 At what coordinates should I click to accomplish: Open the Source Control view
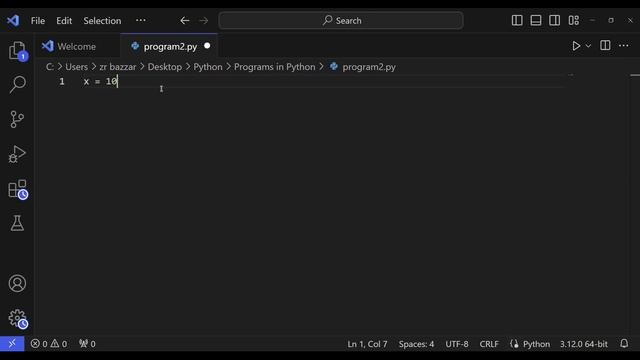pyautogui.click(x=17, y=119)
